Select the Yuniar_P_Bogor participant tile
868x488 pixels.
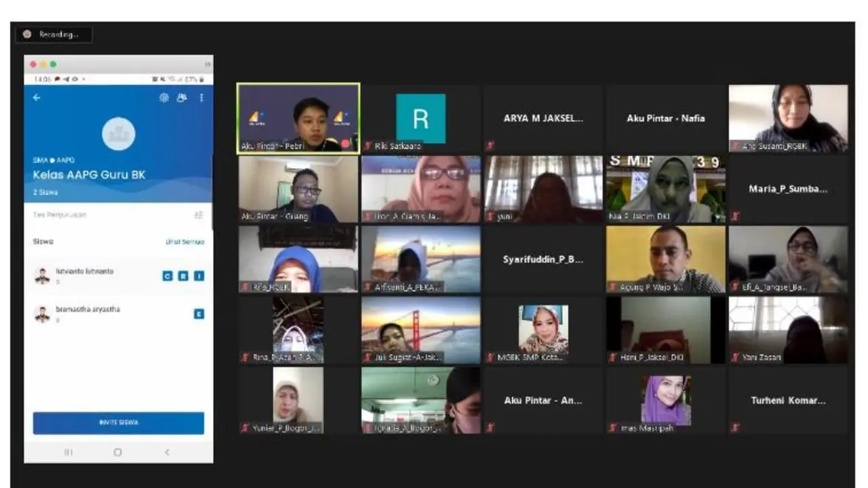tap(298, 401)
